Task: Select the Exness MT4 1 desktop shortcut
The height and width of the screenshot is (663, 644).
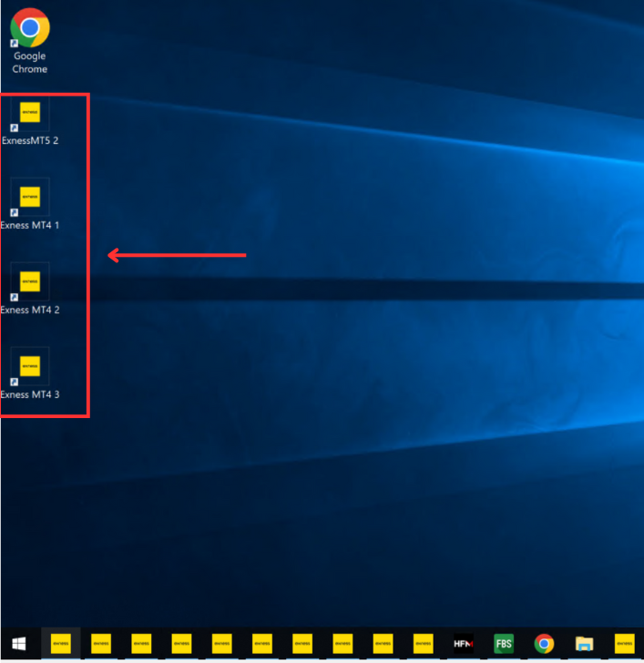Action: pyautogui.click(x=29, y=207)
